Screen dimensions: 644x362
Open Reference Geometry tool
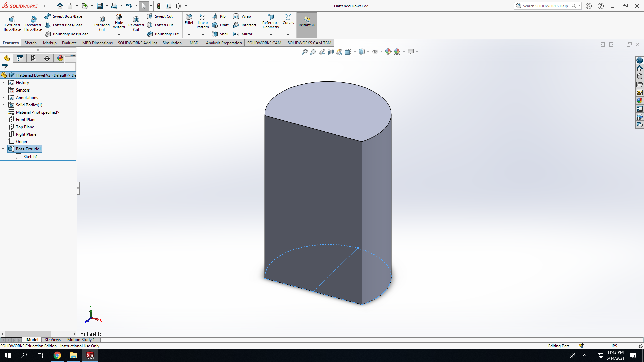pos(271,22)
